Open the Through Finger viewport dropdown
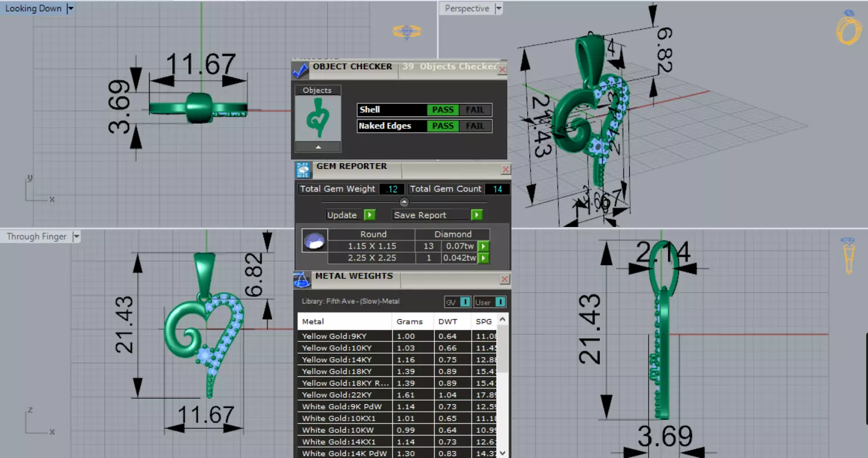 point(76,237)
